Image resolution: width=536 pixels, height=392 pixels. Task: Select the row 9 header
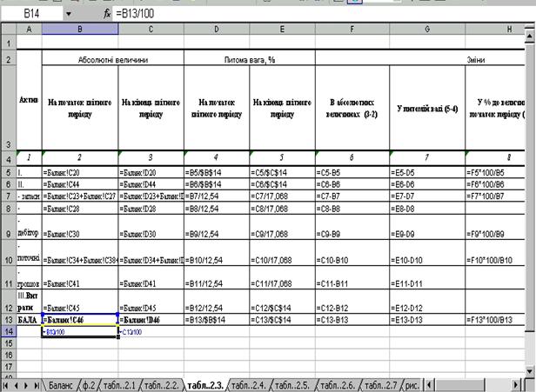click(x=9, y=234)
